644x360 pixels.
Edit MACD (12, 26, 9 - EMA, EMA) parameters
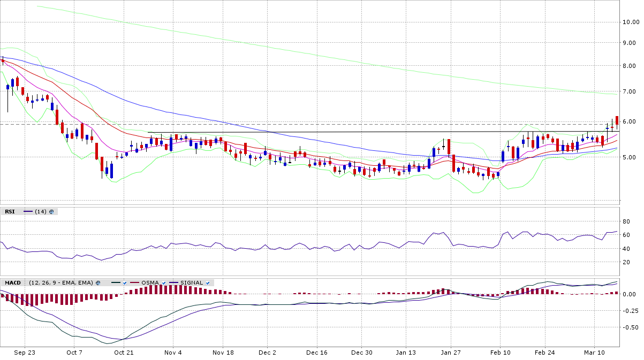[x=61, y=283]
